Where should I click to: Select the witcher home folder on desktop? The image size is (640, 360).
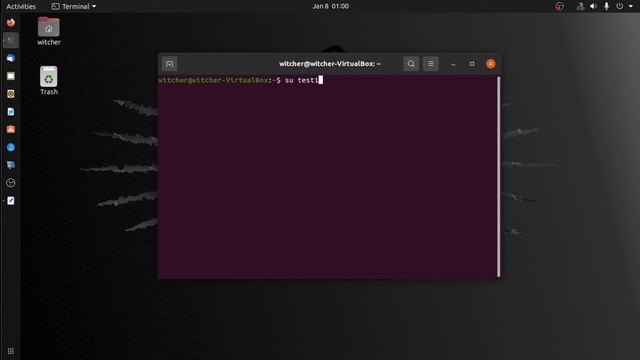(x=49, y=31)
